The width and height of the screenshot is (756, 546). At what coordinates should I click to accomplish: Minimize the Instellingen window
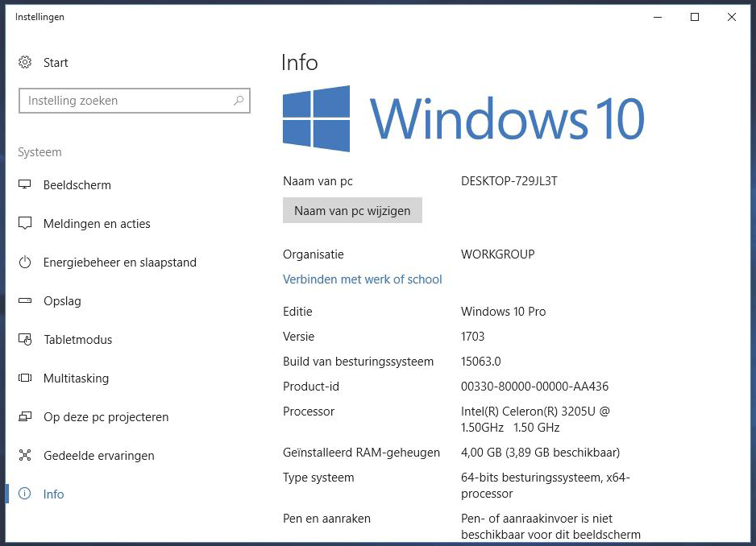pyautogui.click(x=658, y=16)
